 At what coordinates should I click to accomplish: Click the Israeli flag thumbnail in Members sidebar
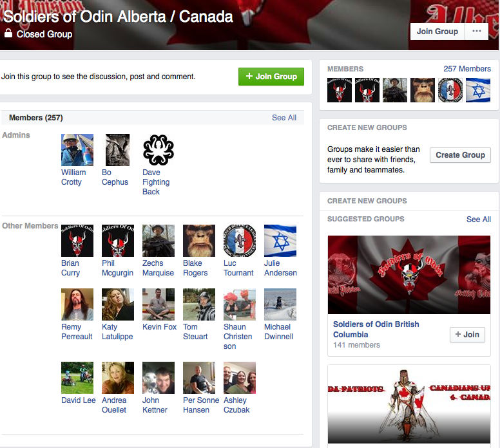(478, 90)
